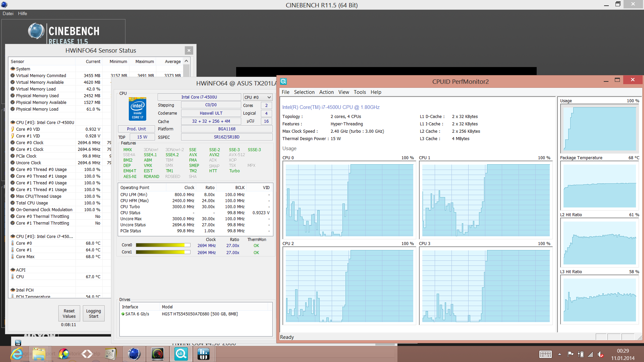This screenshot has width=644, height=362.
Task: Select CPU [#0]: Intel Core i7-4500U sensor group
Action: click(x=59, y=122)
